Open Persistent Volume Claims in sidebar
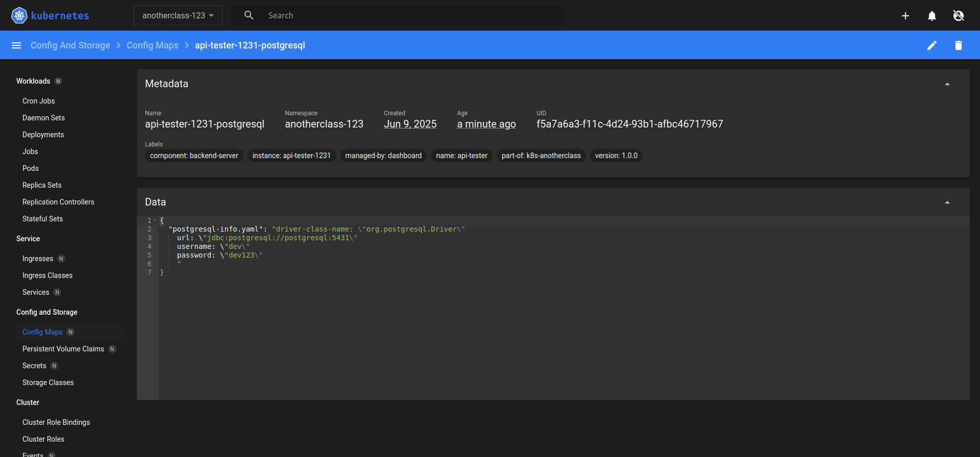This screenshot has height=457, width=980. pyautogui.click(x=63, y=349)
